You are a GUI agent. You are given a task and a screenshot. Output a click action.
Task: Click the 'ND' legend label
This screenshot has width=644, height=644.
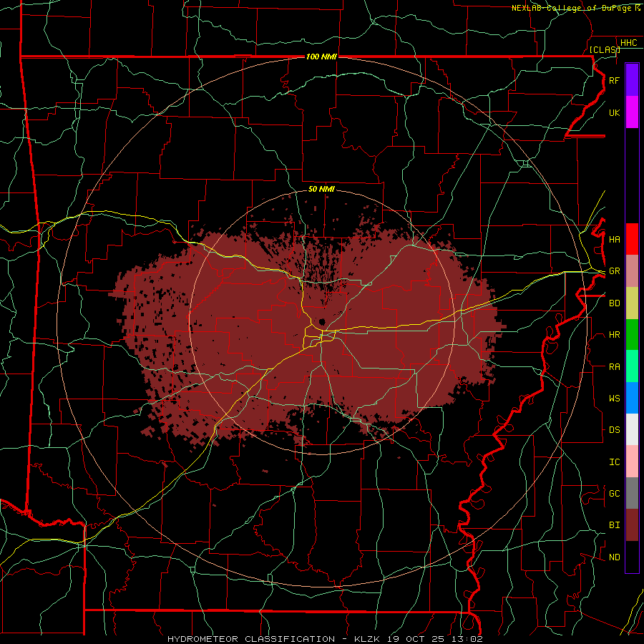[x=614, y=557]
